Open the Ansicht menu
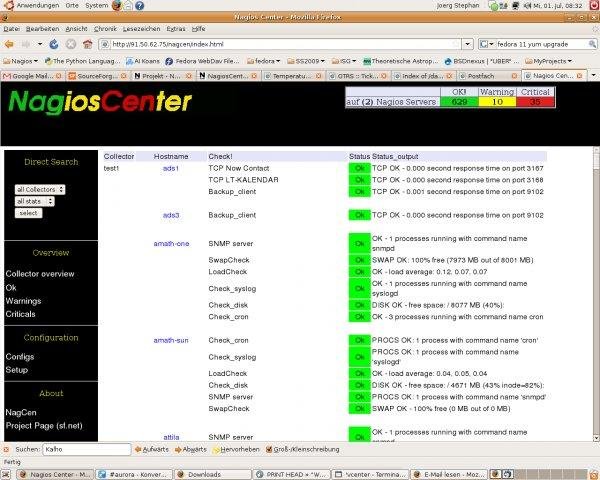600x480 pixels. [x=76, y=29]
